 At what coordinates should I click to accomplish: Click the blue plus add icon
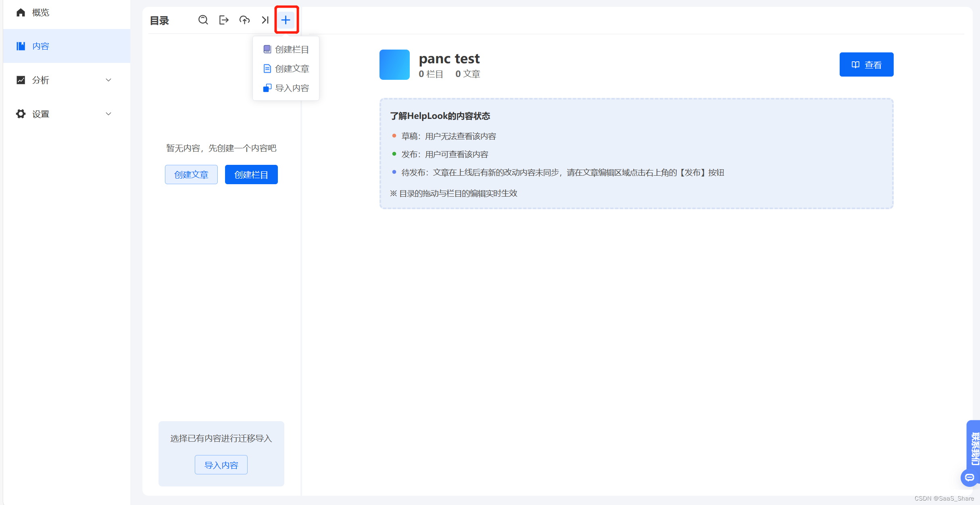[x=286, y=20]
